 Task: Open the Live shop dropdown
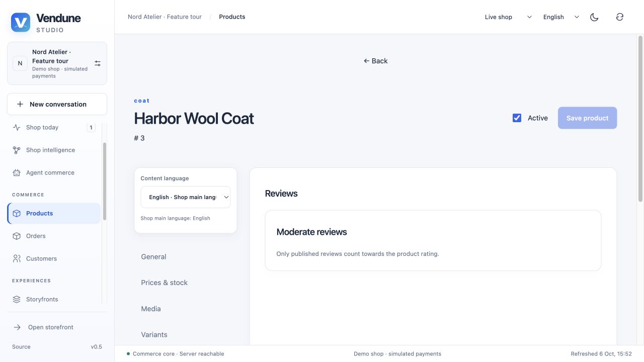pyautogui.click(x=508, y=17)
